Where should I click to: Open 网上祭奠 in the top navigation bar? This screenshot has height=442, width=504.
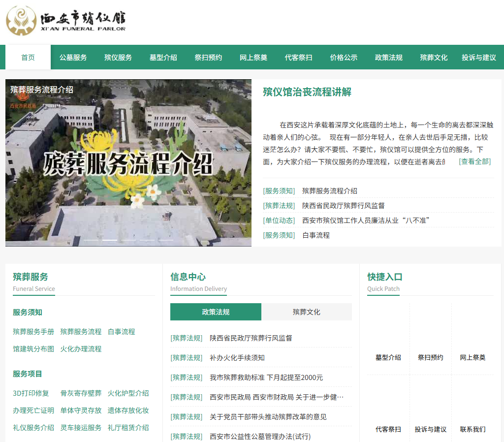pyautogui.click(x=253, y=57)
